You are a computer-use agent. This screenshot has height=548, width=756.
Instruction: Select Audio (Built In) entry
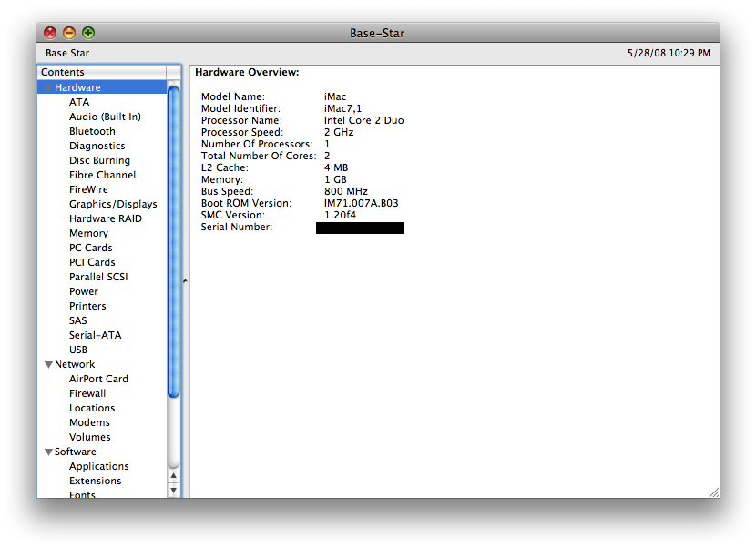coord(105,117)
